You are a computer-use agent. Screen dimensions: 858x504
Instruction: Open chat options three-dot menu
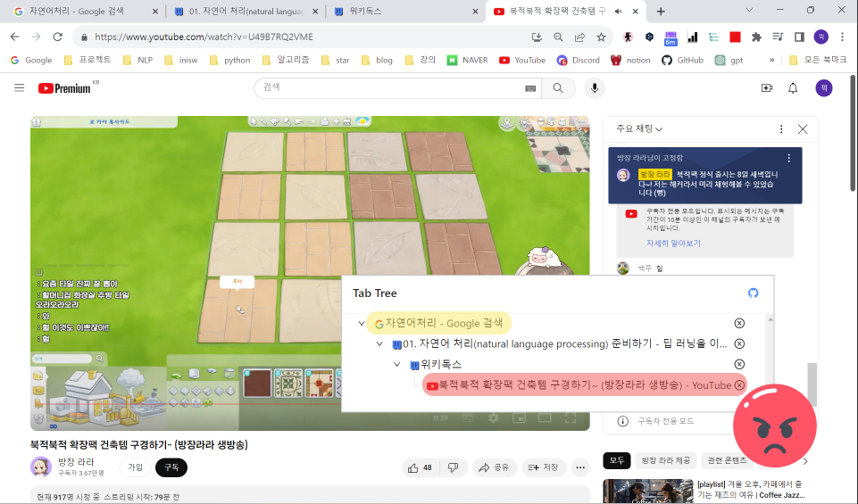coord(781,129)
